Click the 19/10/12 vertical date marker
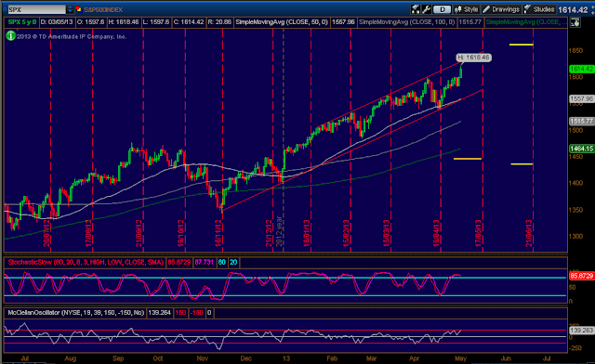The image size is (595, 364). (x=180, y=233)
